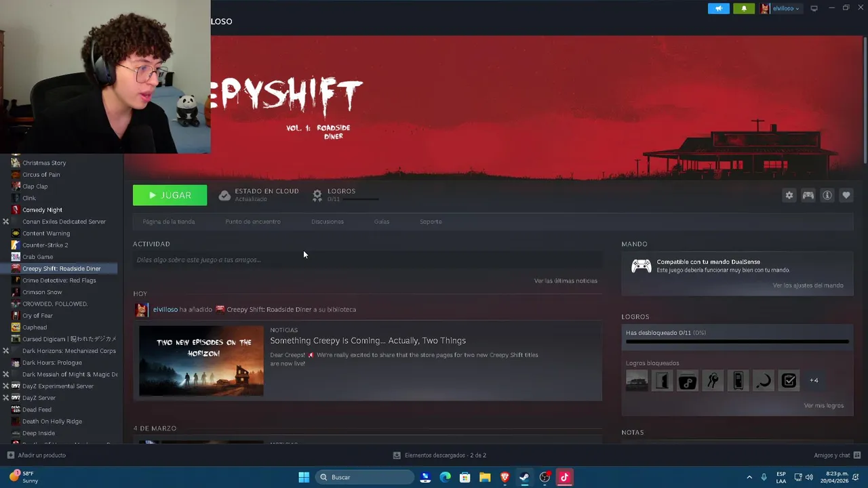The image size is (868, 488).
Task: Open Two New Episodes news thumbnail
Action: point(201,361)
